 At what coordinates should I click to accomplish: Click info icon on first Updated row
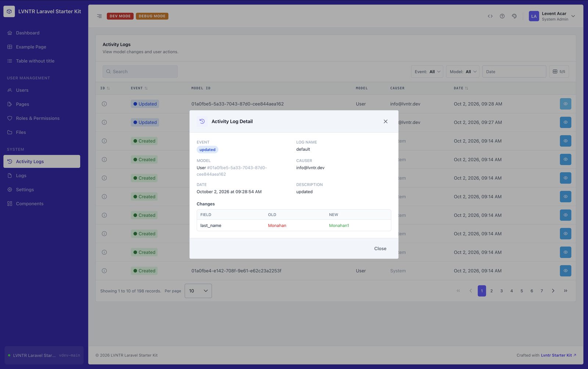coord(104,104)
